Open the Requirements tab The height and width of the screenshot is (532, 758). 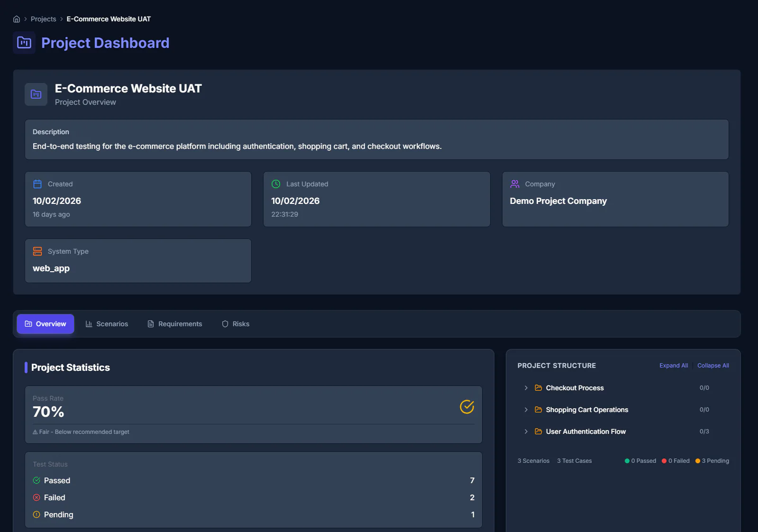[175, 324]
